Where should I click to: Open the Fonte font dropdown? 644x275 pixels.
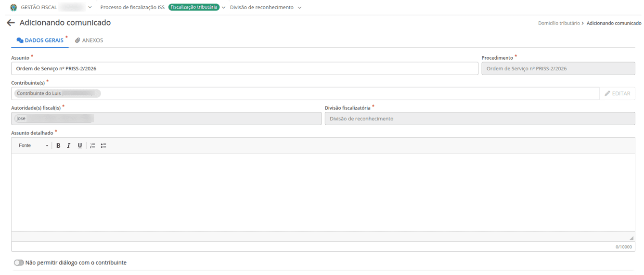click(x=33, y=145)
